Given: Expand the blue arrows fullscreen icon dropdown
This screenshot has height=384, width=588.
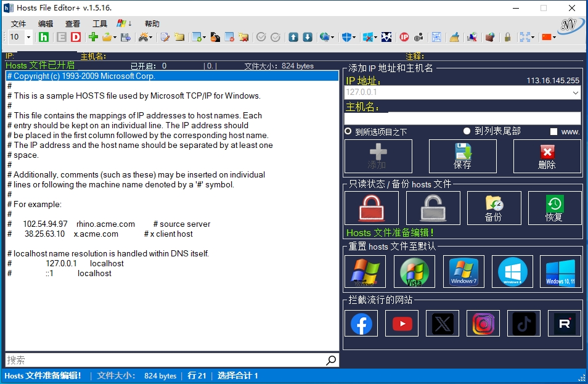Looking at the screenshot, I should click(x=533, y=37).
